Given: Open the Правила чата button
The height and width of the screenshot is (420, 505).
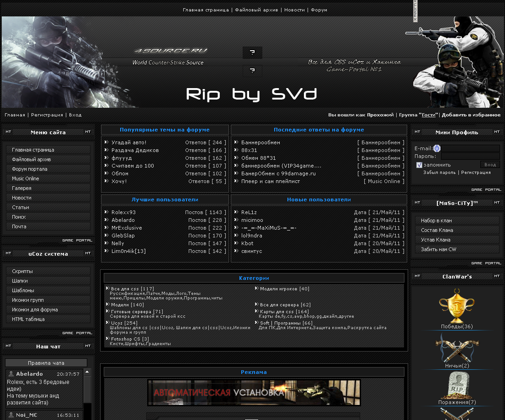Looking at the screenshot, I should click(46, 363).
